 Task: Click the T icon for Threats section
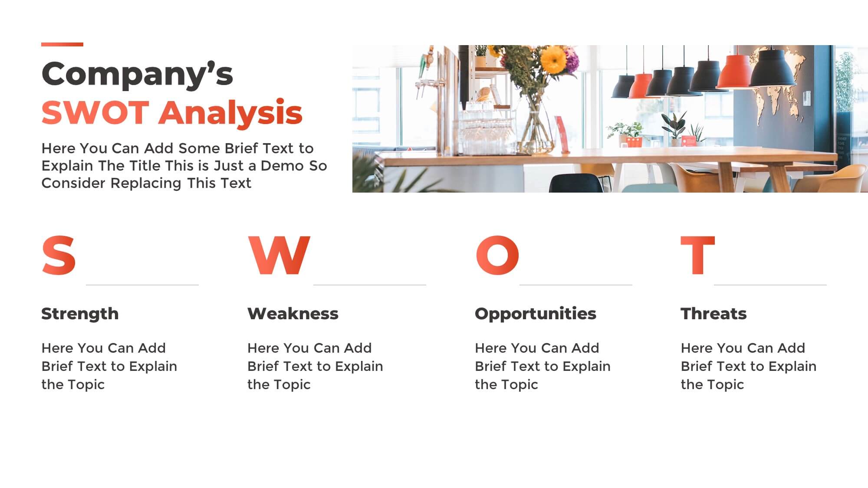tap(697, 253)
